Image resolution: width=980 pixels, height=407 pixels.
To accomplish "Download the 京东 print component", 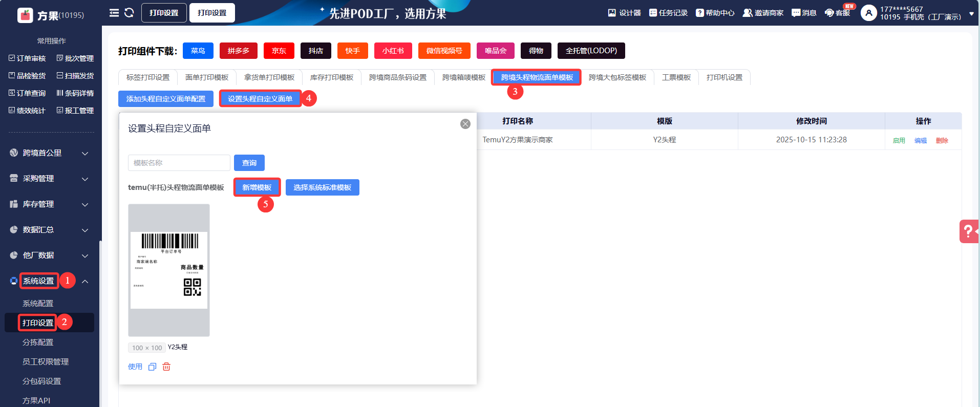I will 279,51.
